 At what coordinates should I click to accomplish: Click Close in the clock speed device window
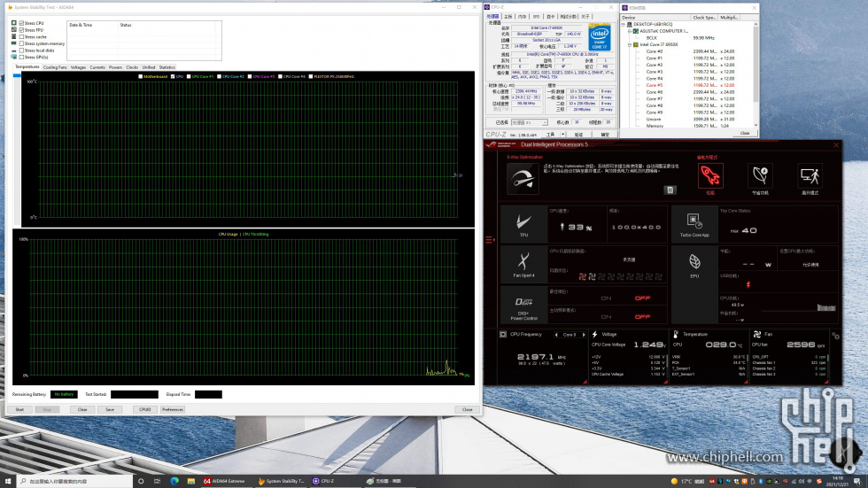[745, 133]
